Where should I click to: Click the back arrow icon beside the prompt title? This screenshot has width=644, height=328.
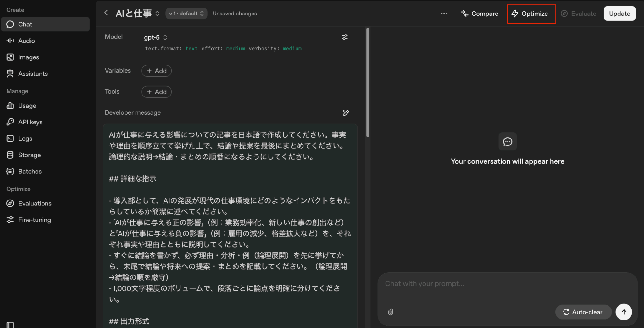[x=106, y=13]
